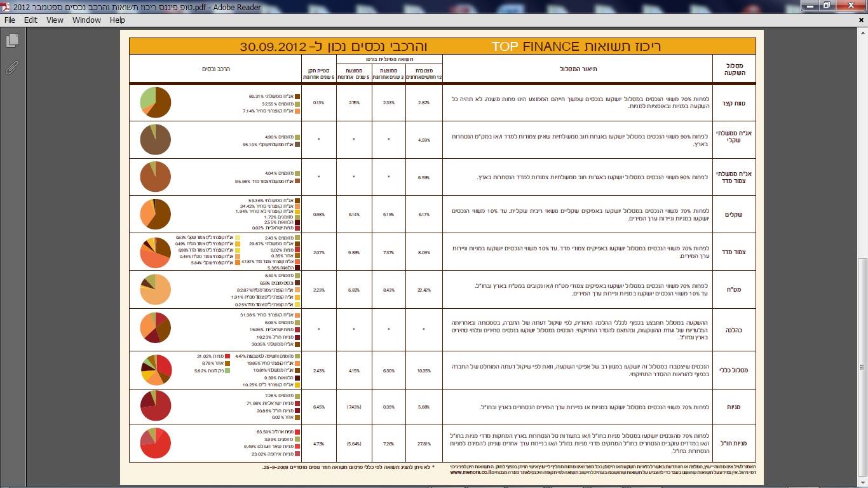Click the 9.89% five-year average value

(x=354, y=252)
